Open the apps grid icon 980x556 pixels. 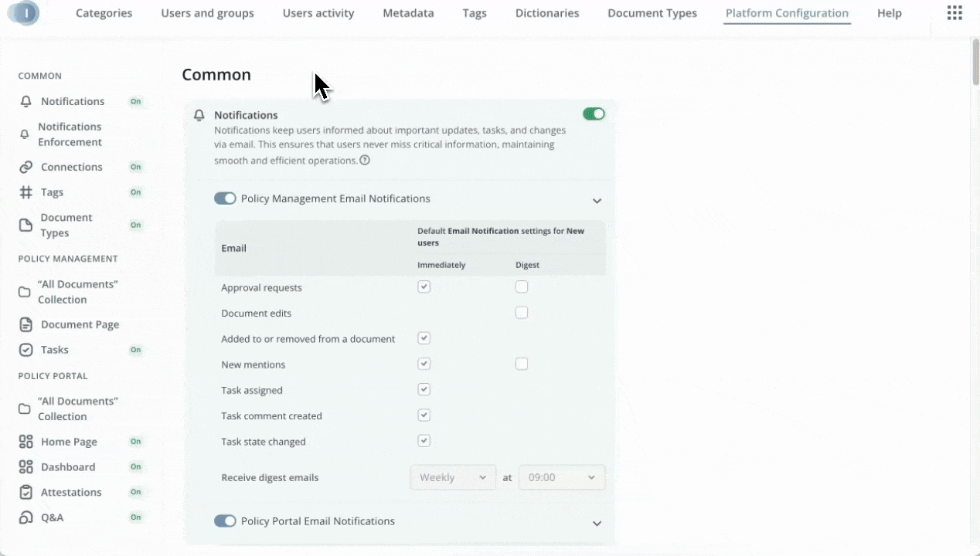[954, 13]
